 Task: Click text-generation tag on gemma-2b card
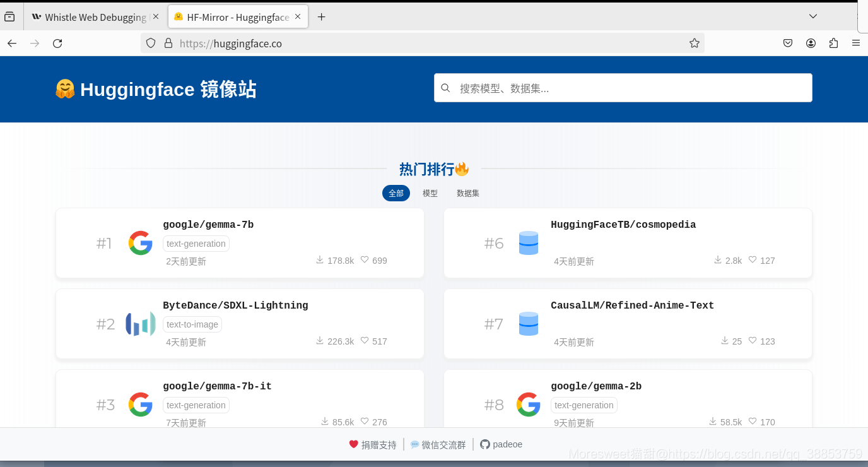click(584, 405)
